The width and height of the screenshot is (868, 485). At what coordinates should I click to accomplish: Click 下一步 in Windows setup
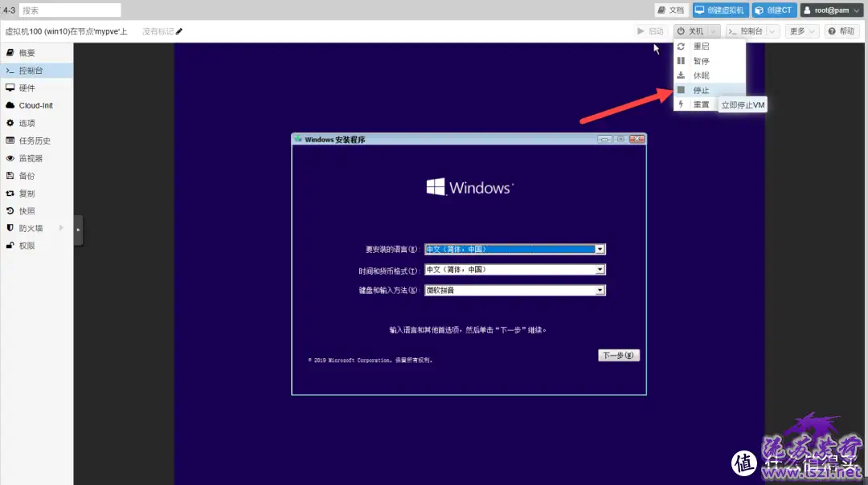pos(618,355)
